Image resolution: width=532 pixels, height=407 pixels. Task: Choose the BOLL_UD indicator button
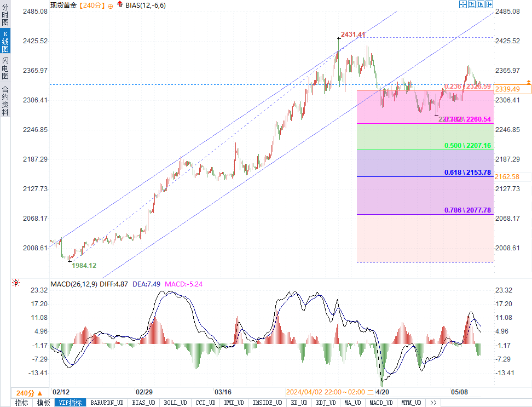click(175, 403)
